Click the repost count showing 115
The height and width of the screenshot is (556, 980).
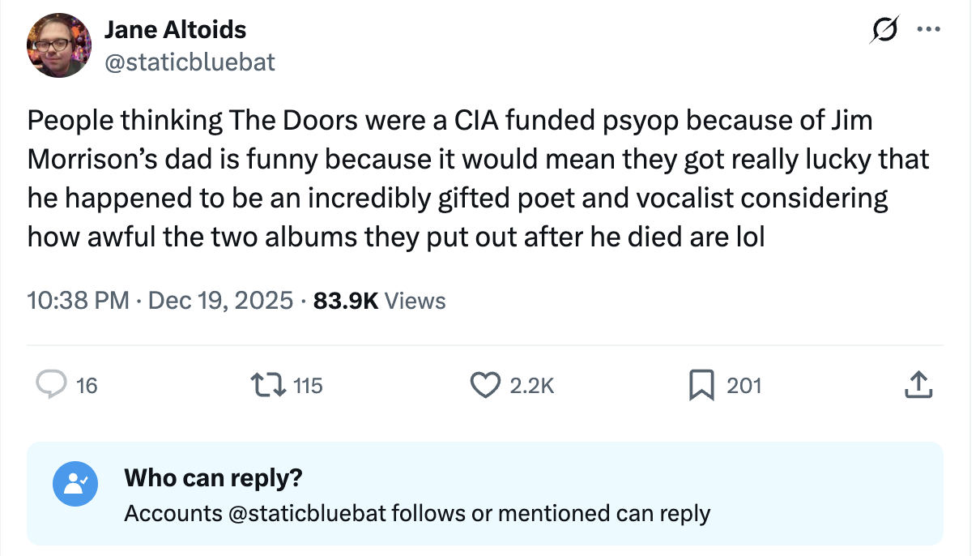(307, 386)
